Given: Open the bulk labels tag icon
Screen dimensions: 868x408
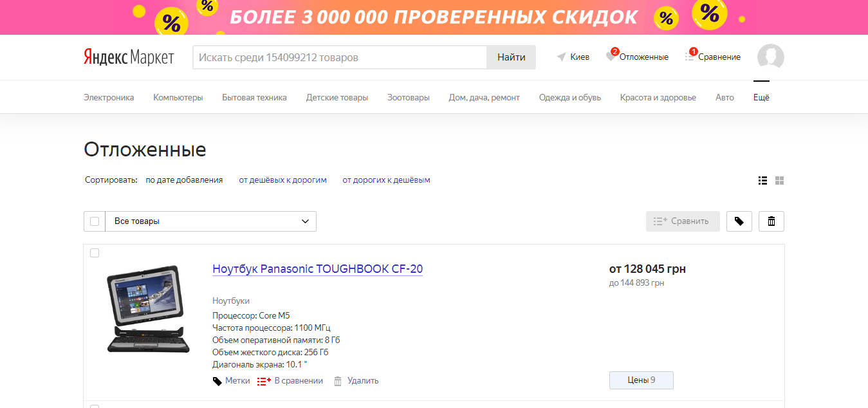Looking at the screenshot, I should click(739, 221).
